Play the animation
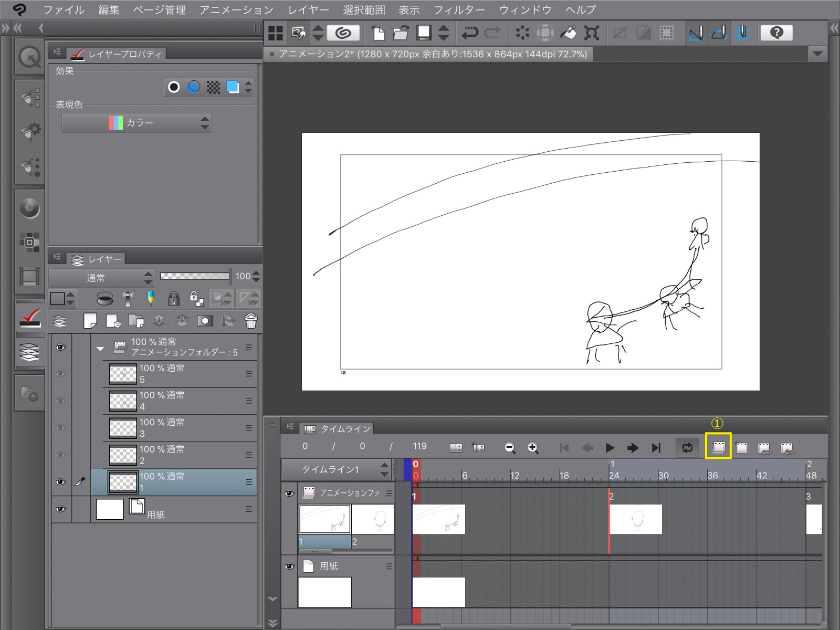Viewport: 840px width, 630px height. pyautogui.click(x=610, y=448)
